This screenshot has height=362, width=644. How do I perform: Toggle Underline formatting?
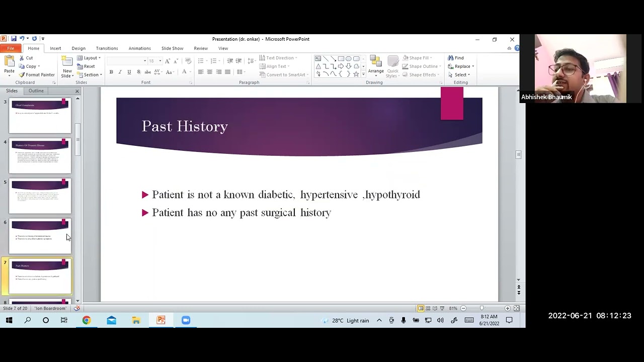point(129,72)
